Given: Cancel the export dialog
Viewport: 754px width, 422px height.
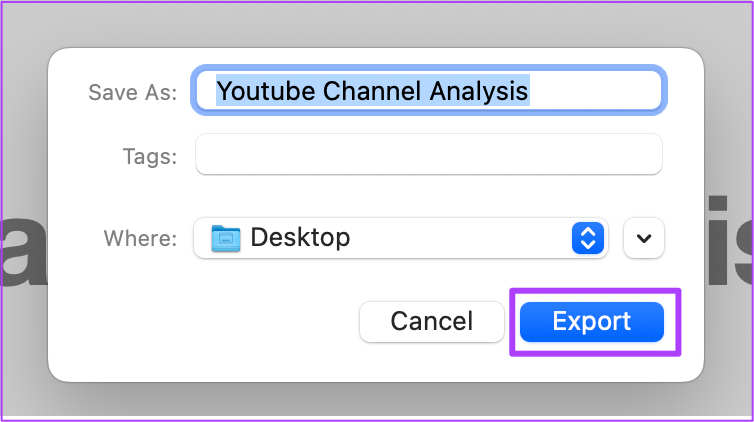Looking at the screenshot, I should (x=431, y=322).
